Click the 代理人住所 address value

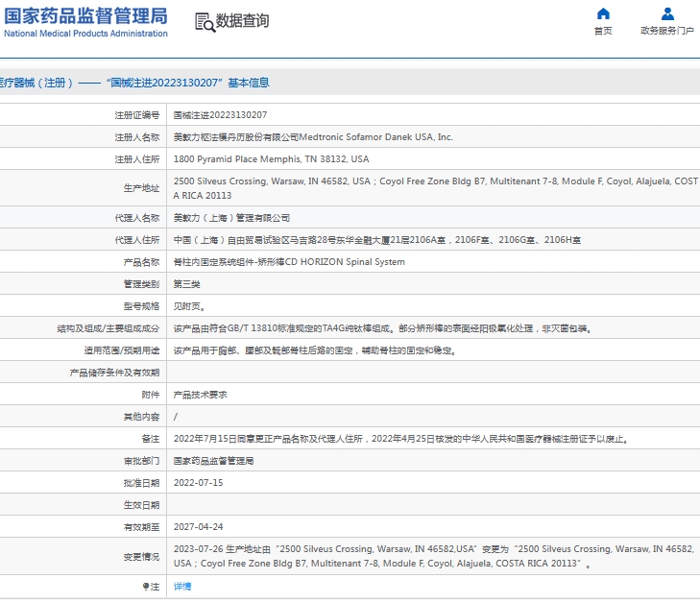[x=376, y=240]
